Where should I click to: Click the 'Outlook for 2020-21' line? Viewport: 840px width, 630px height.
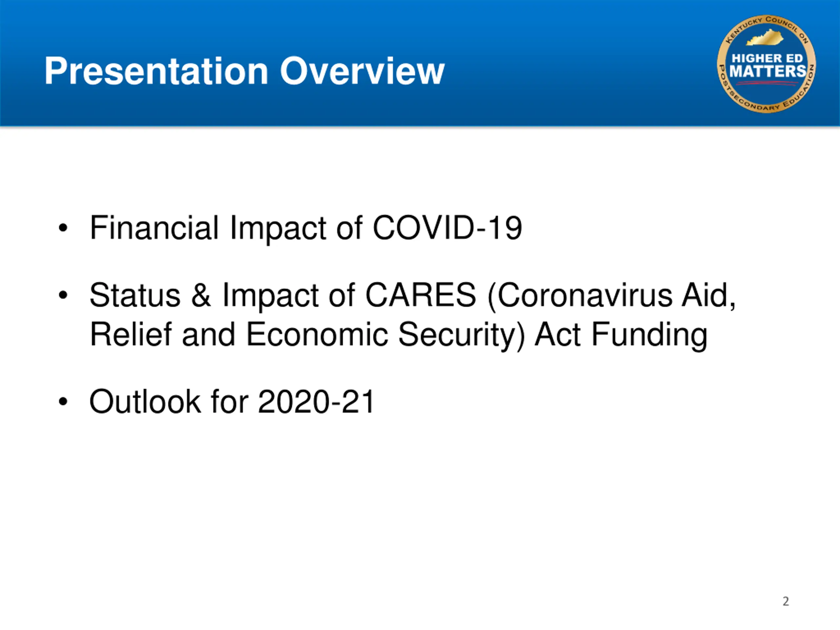click(232, 401)
